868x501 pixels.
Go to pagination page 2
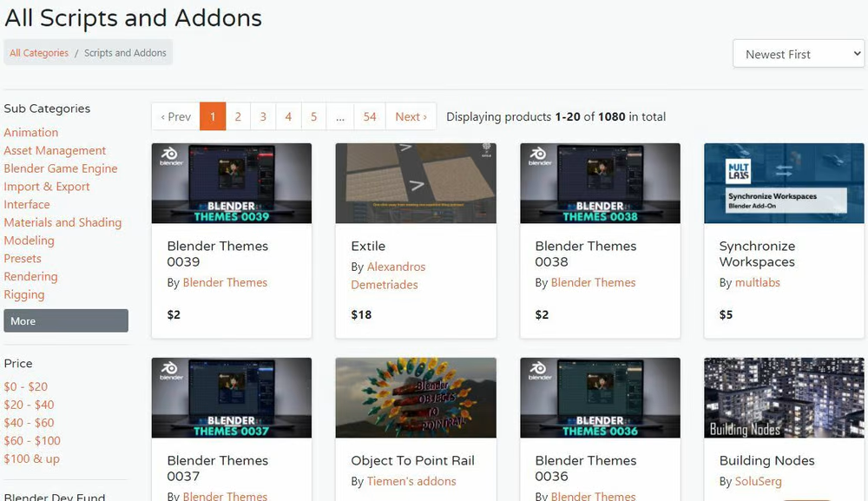coord(238,116)
